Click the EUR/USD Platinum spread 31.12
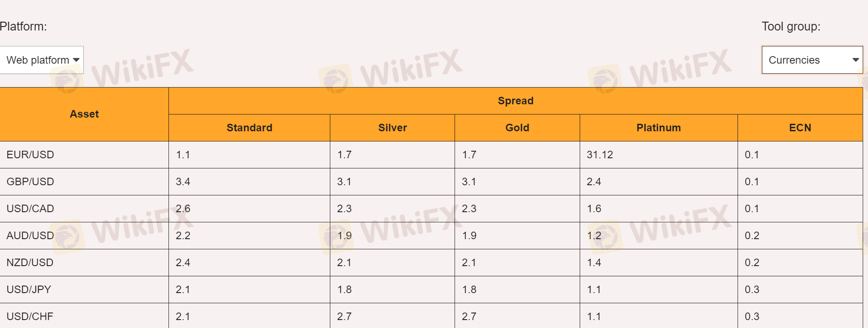This screenshot has height=328, width=868. [x=600, y=155]
